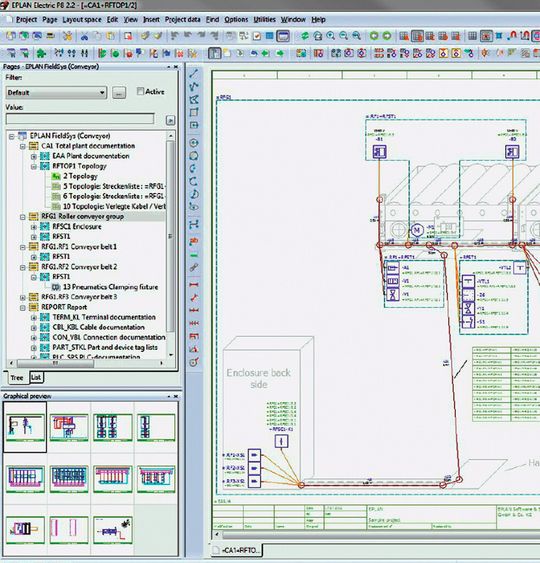Open the Layout space menu
The width and height of the screenshot is (540, 563).
click(82, 19)
